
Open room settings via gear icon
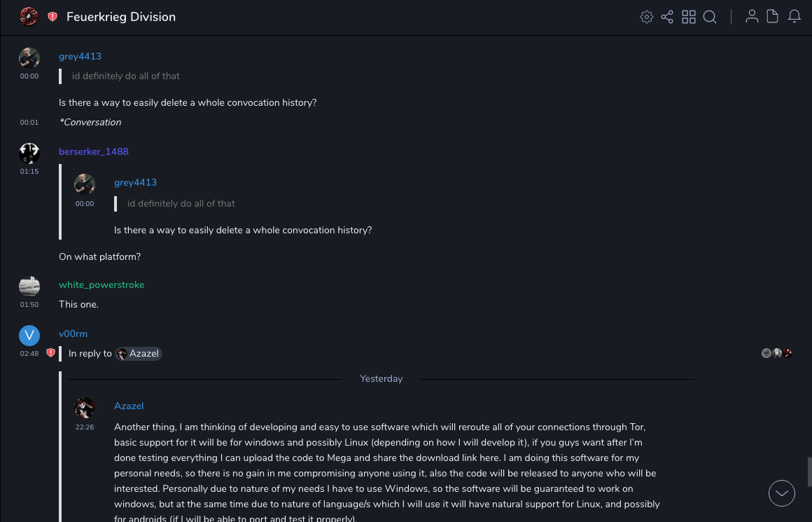(647, 17)
